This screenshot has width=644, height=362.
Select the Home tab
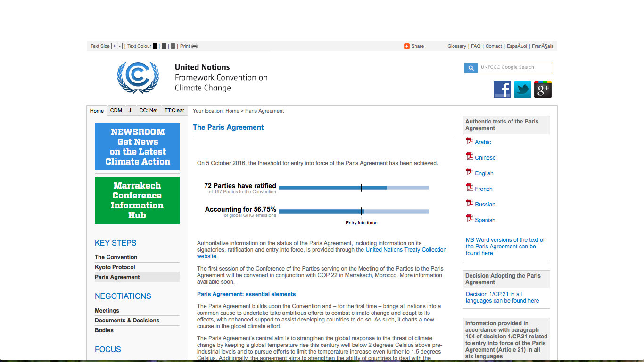[x=97, y=111]
